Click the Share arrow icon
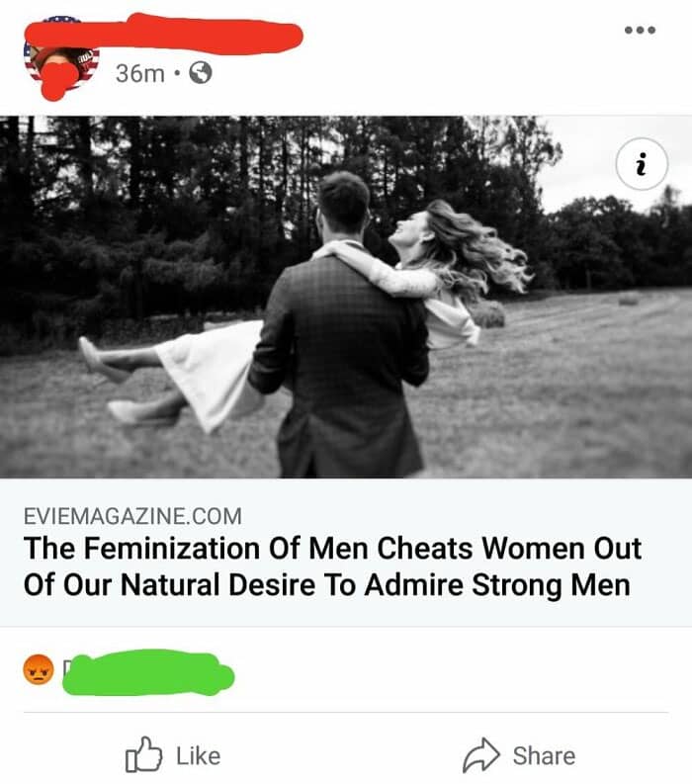This screenshot has height=784, width=692. pyautogui.click(x=481, y=755)
